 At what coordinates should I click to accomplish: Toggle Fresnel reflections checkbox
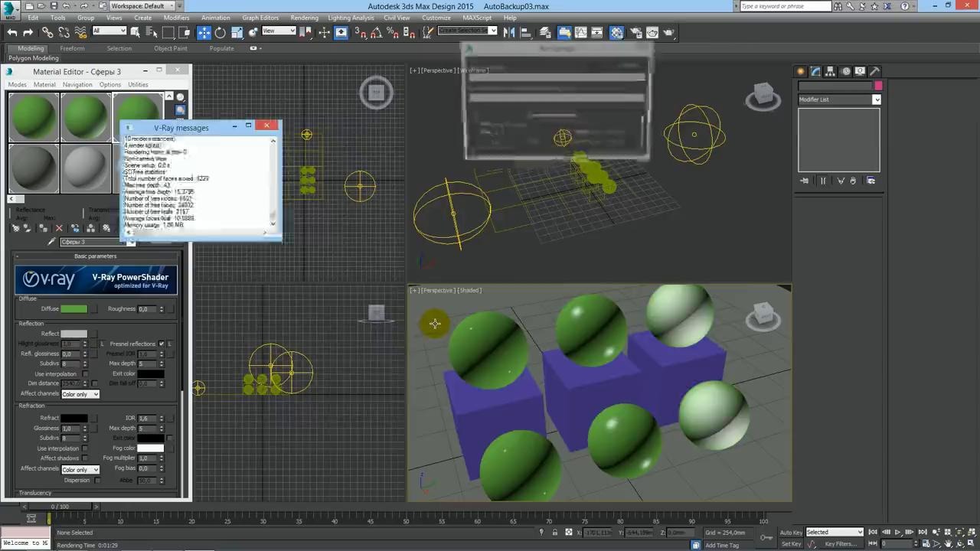[x=162, y=344]
